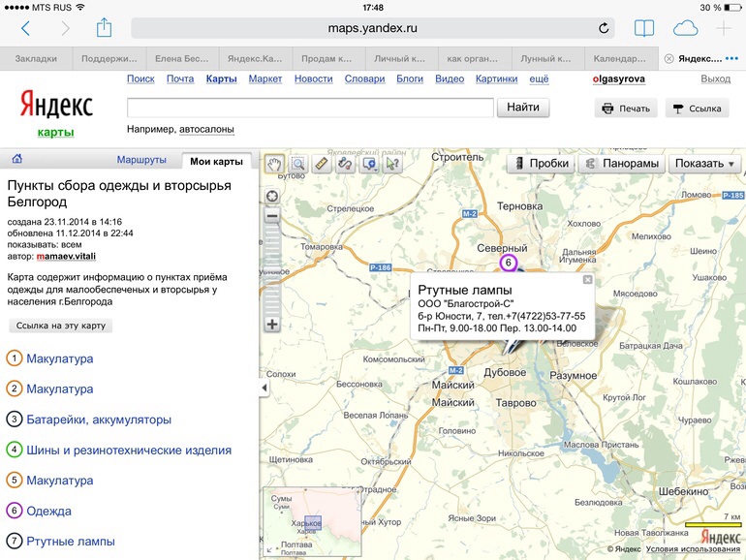
Task: Click the locate-me crosshair button
Action: coord(272,197)
